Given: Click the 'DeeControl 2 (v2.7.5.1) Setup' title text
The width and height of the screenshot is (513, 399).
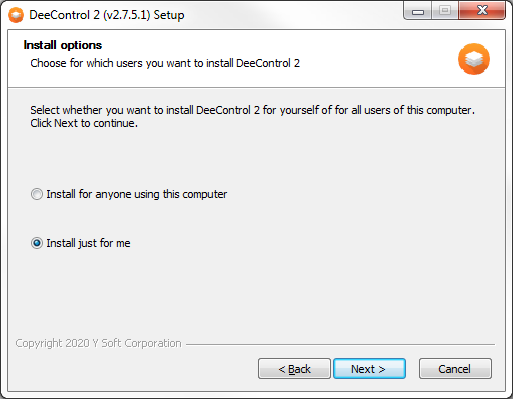Looking at the screenshot, I should click(107, 15).
